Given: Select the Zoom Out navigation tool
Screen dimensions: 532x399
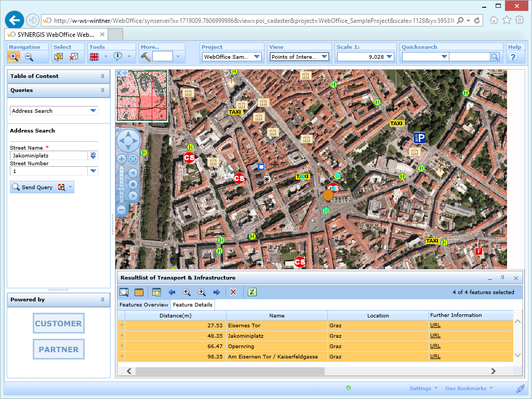Looking at the screenshot, I should click(x=29, y=57).
